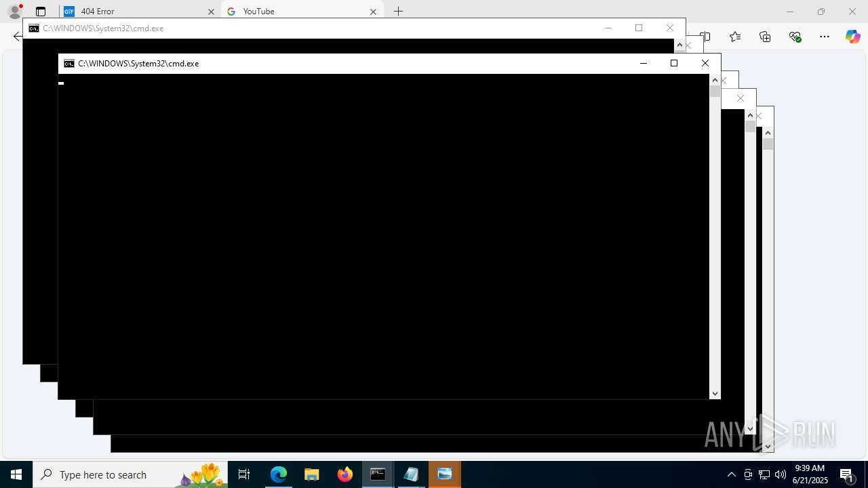Open the network tray icon
The image size is (868, 488).
(x=764, y=474)
